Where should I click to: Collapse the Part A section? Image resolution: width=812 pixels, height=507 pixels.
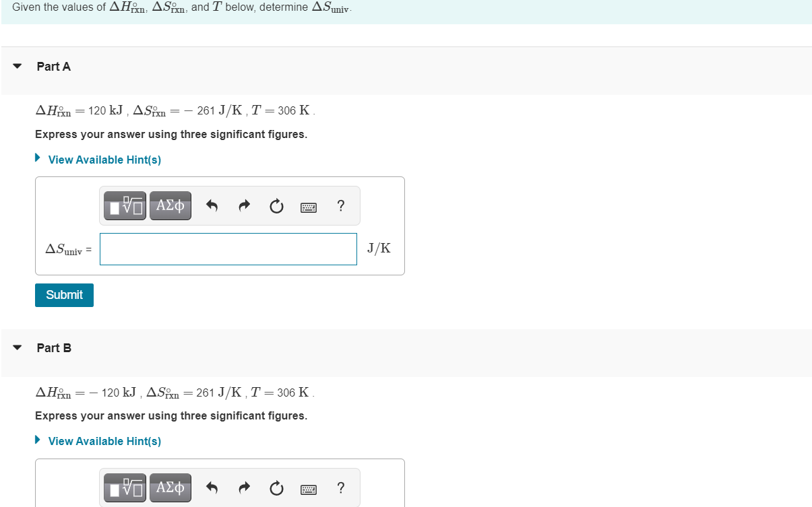tap(16, 66)
